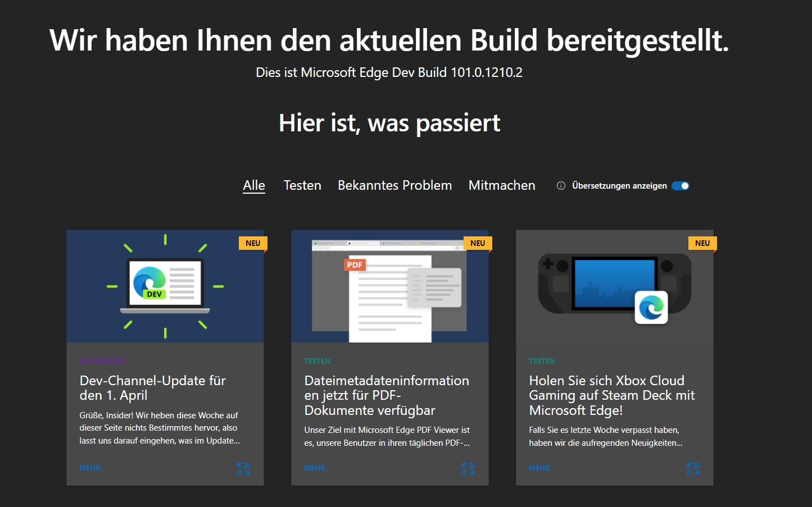812x507 pixels.
Task: Click translate icon on Dev-Channel-Update card
Action: tap(243, 468)
